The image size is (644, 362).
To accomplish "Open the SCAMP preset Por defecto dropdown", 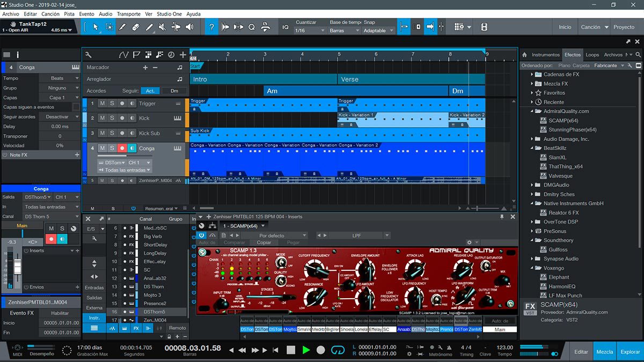I will point(273,235).
